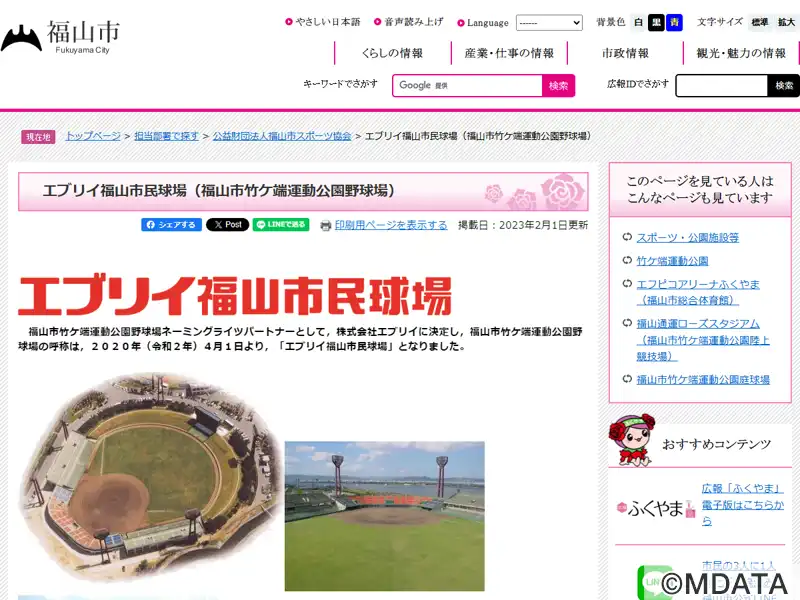Open 市政情報 menu
Screen dimensions: 800x600
point(626,53)
